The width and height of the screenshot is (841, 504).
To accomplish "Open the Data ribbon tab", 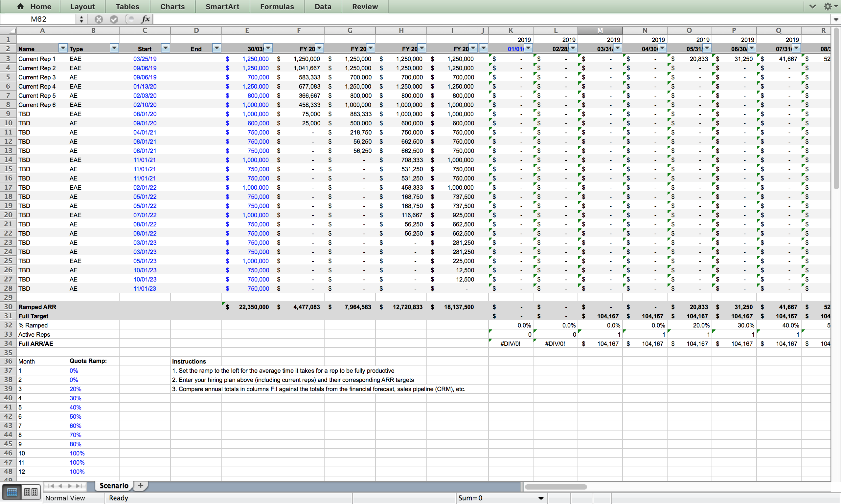I will 322,6.
